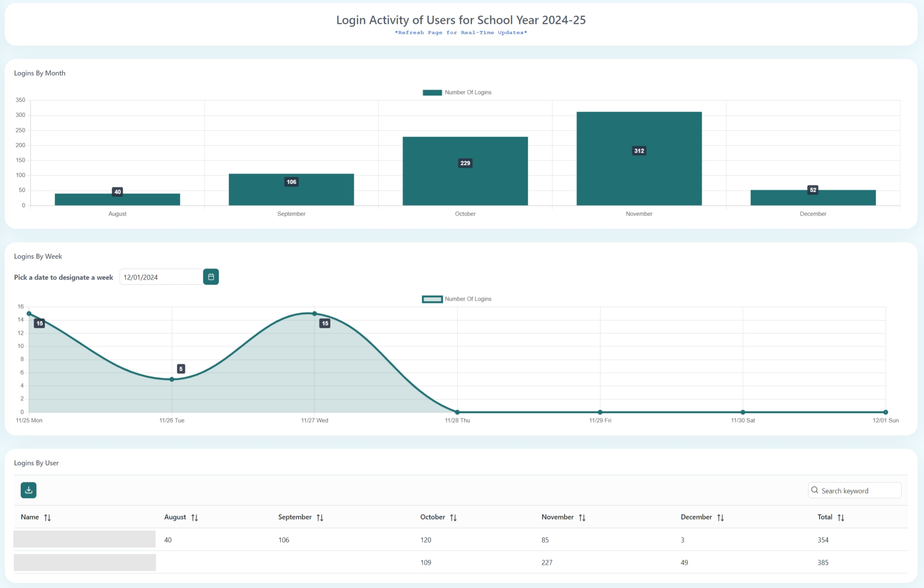Click the sort icon beside November column
Viewport: 924px width, 588px height.
point(583,517)
